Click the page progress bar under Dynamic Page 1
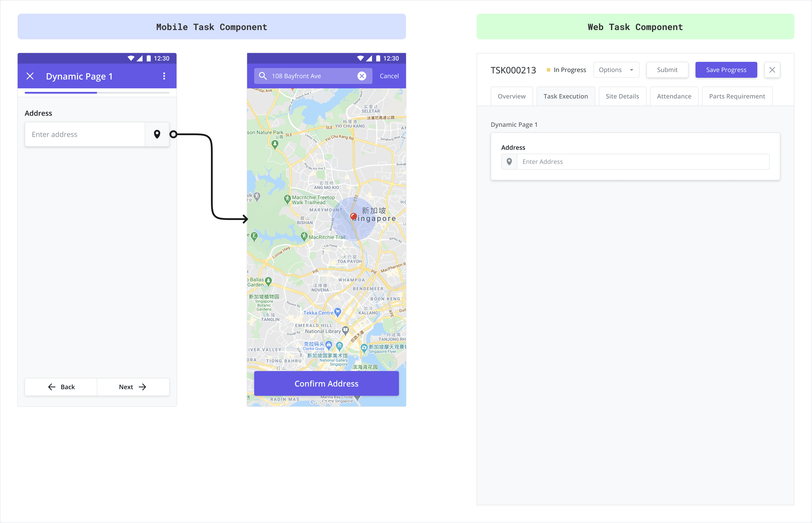Screen dimensions: 812x523 click(x=97, y=93)
